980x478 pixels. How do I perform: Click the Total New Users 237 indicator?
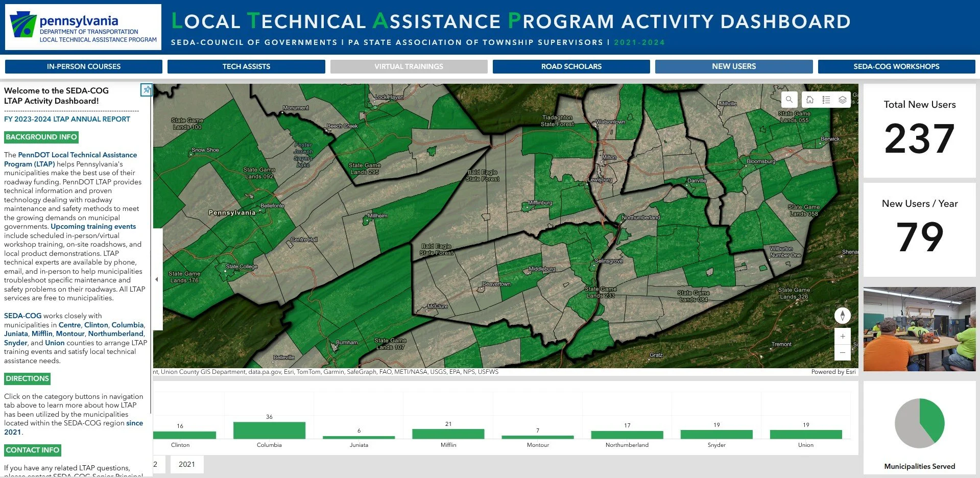[919, 131]
